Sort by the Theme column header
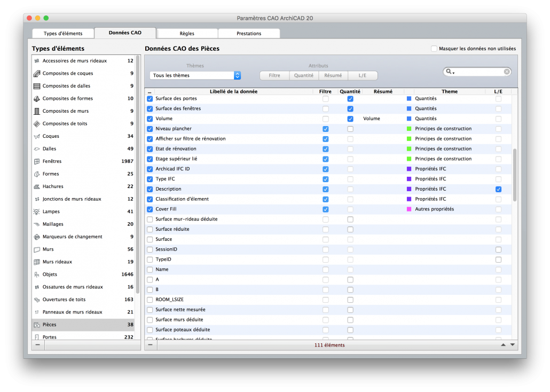Viewport: 550px width, 392px height. (449, 92)
